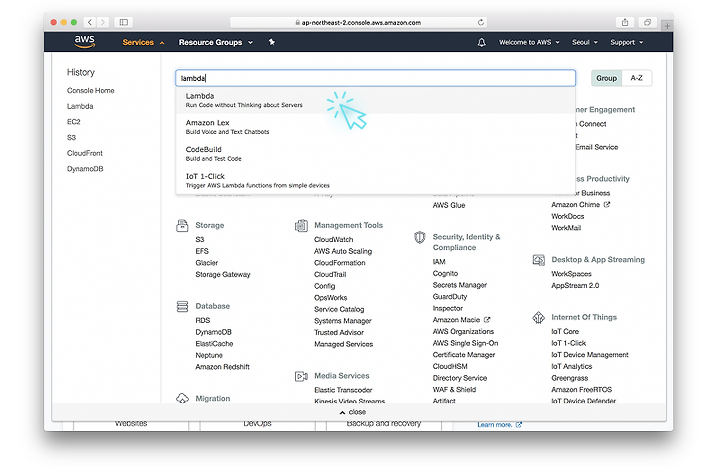Open Console Home from History

pyautogui.click(x=90, y=90)
